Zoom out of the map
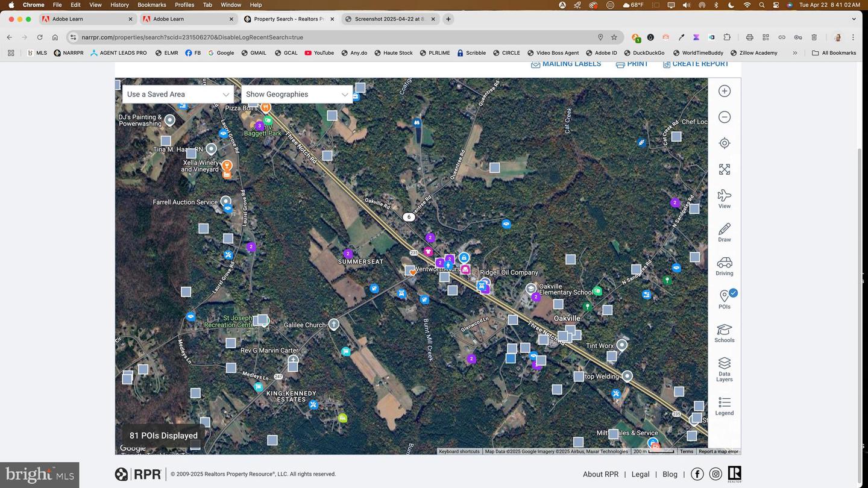 click(725, 117)
